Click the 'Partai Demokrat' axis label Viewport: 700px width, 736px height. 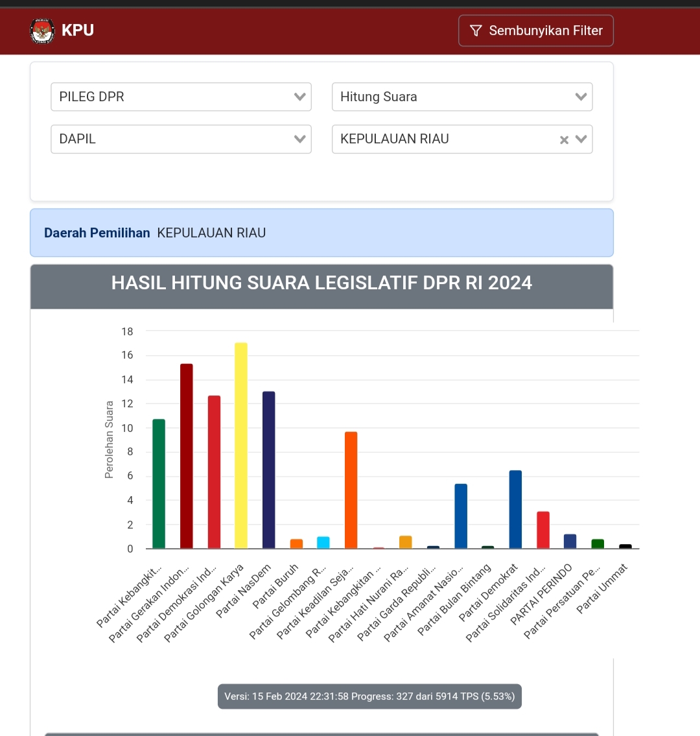click(488, 593)
